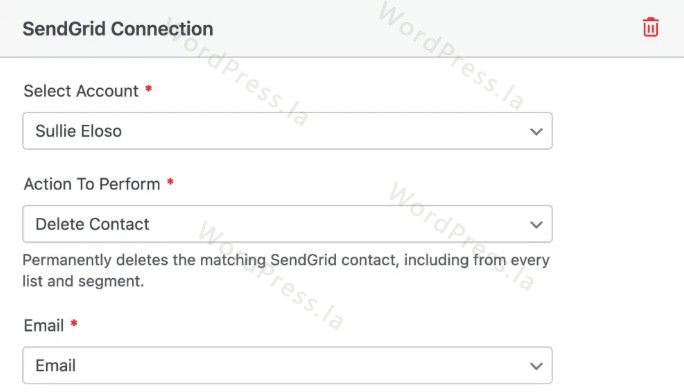684x392 pixels.
Task: Click the Email field label
Action: click(x=44, y=326)
